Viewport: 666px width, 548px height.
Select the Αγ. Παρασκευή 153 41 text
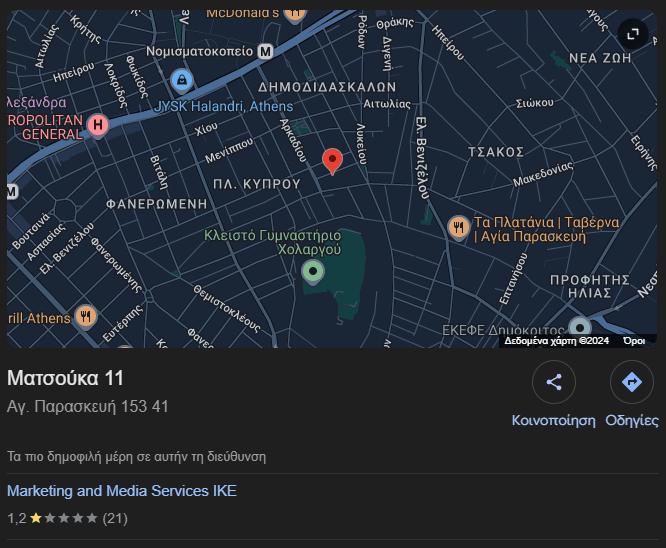tap(88, 407)
